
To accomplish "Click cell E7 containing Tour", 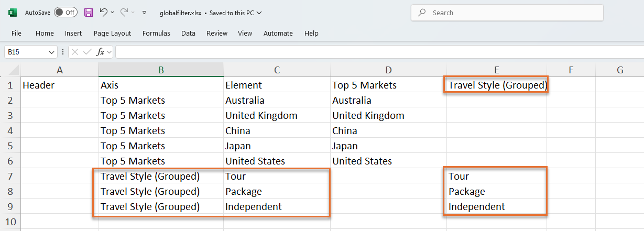I will [496, 176].
